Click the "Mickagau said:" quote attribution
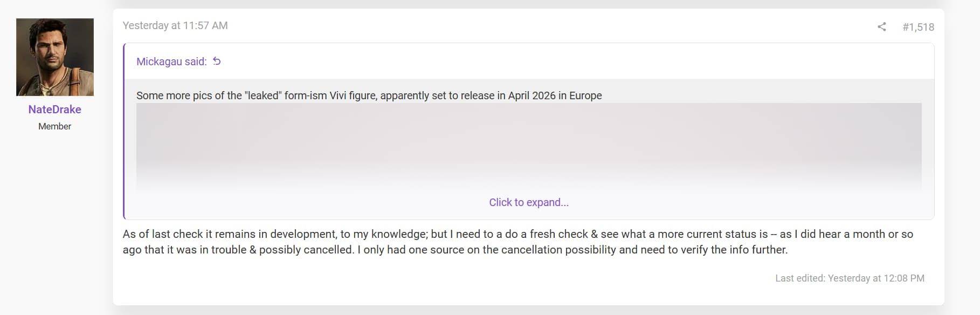This screenshot has width=980, height=315. point(171,61)
